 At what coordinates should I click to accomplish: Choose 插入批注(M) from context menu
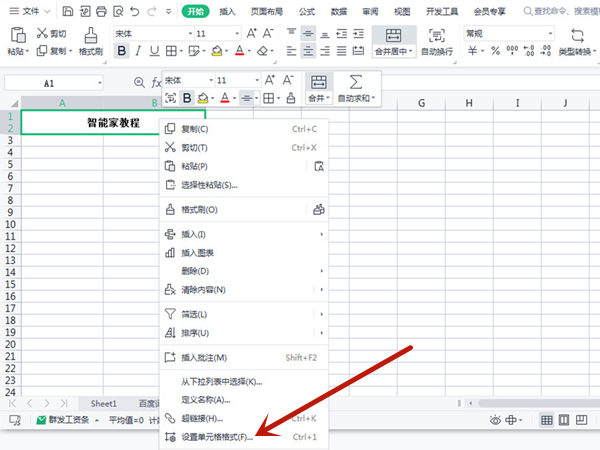[x=244, y=357]
